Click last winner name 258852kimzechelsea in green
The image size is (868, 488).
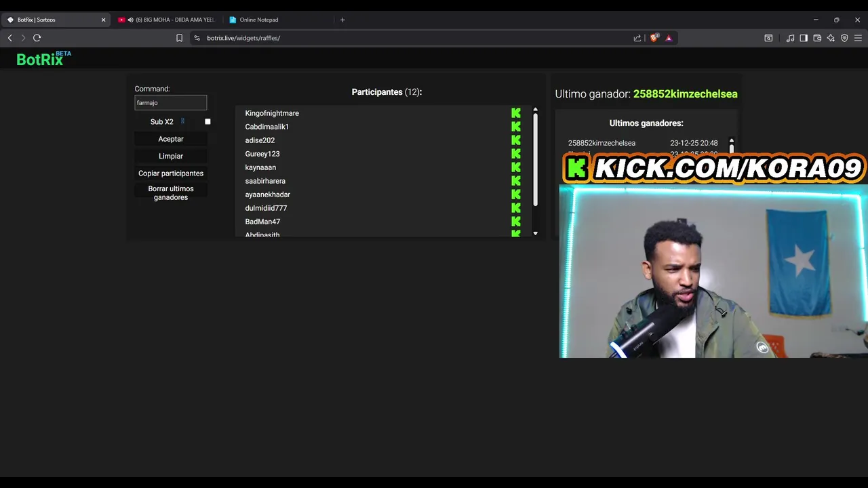tap(685, 94)
